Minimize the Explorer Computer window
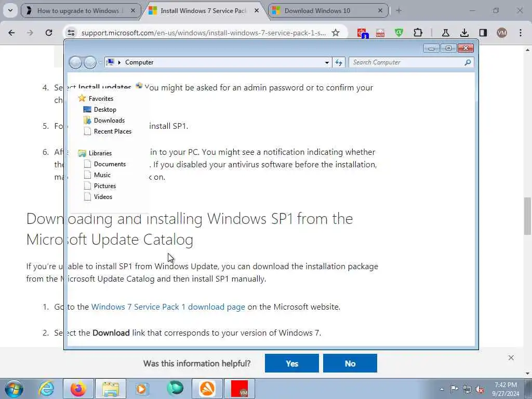532x399 pixels. [x=432, y=48]
